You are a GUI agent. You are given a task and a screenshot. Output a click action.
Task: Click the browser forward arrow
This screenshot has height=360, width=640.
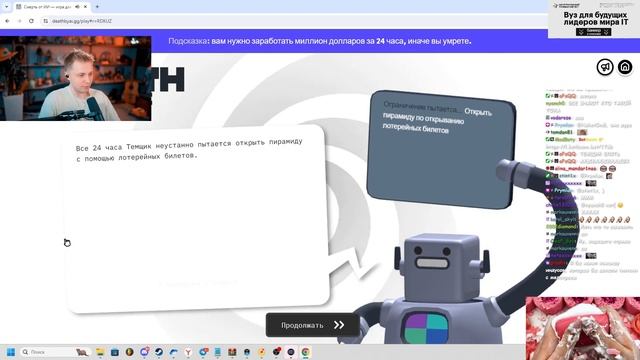19,21
